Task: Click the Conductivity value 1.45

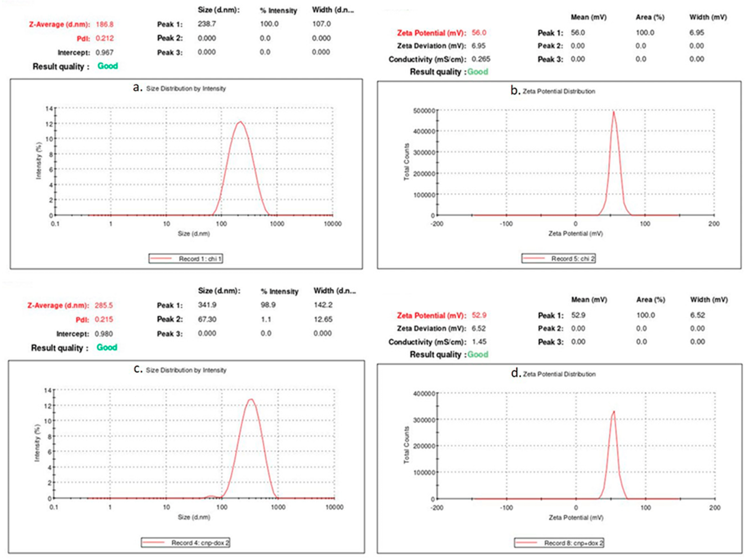Action: [479, 342]
